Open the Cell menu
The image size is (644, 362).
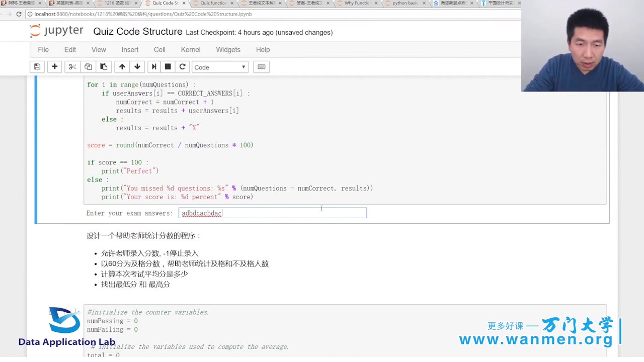159,50
